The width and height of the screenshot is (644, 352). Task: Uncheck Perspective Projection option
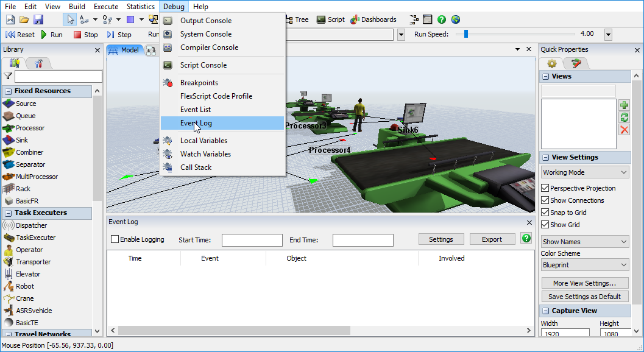click(x=545, y=188)
